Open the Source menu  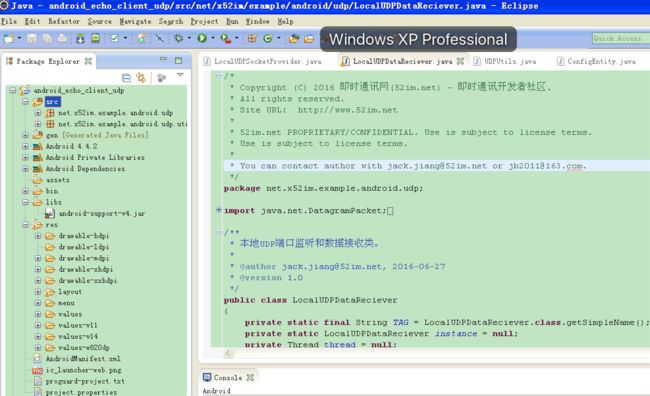[x=99, y=21]
